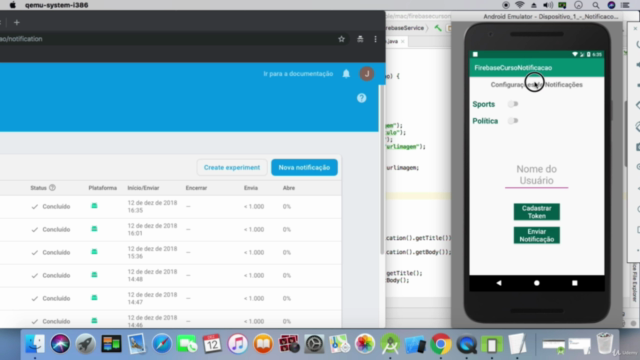Click the Início/Enviar column header
This screenshot has width=640, height=360.
pos(143,188)
